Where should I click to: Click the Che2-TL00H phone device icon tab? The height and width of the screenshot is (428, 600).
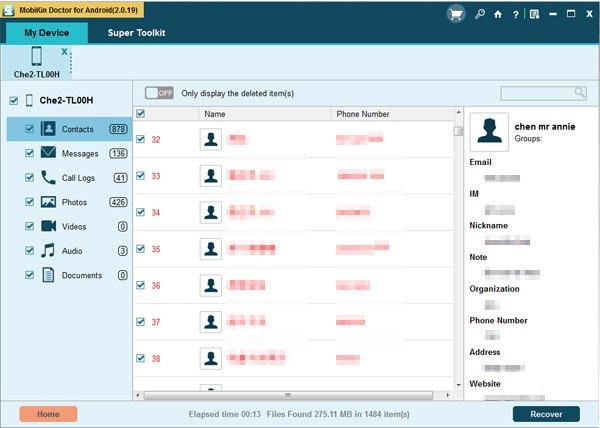tap(37, 56)
